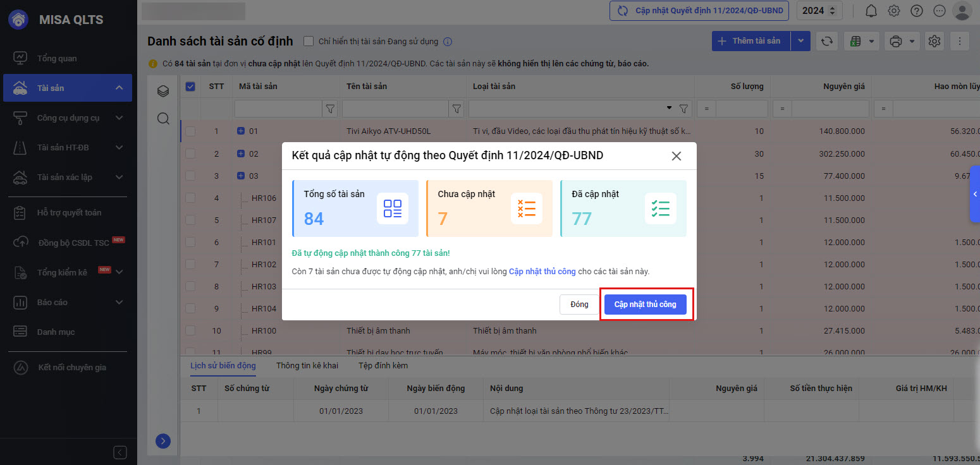Click the Chưa cập nhật card
The image size is (980, 465).
[x=489, y=208]
